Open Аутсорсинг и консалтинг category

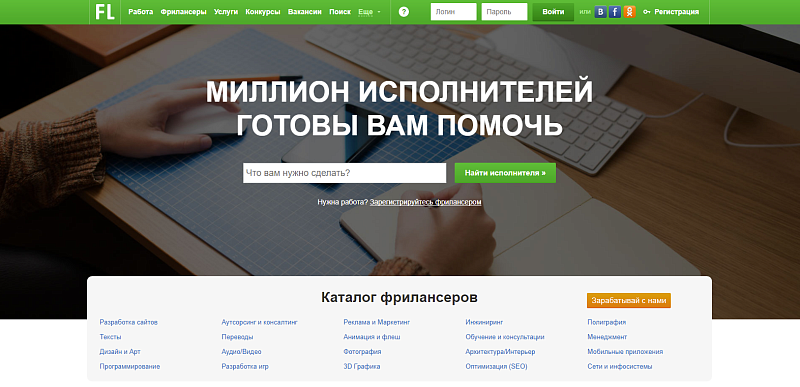coord(259,322)
